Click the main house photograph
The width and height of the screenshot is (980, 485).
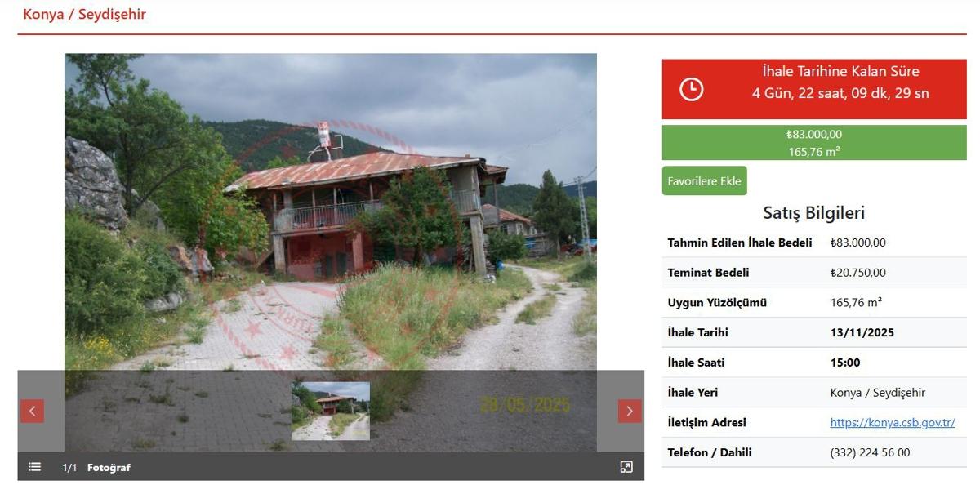click(331, 212)
